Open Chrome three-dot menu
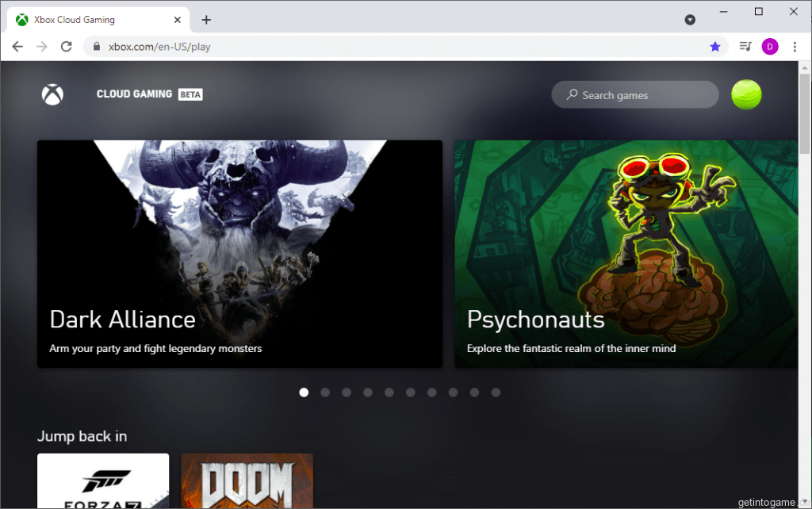The height and width of the screenshot is (509, 812). 795,47
